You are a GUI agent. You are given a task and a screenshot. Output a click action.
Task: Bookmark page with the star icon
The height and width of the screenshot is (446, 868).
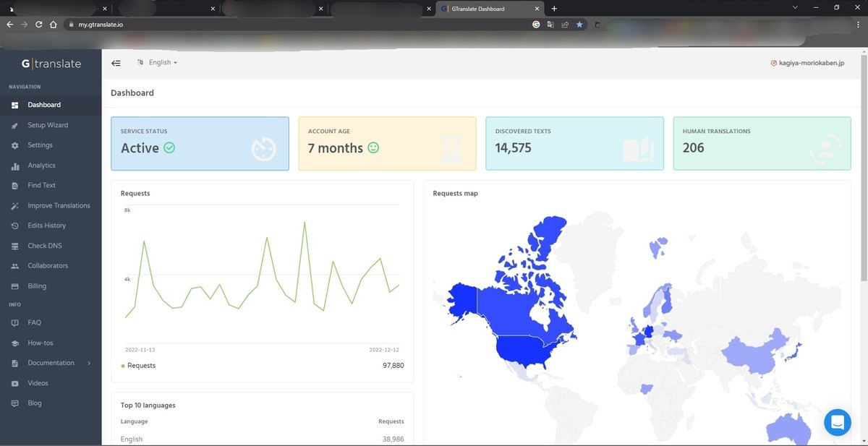[579, 24]
